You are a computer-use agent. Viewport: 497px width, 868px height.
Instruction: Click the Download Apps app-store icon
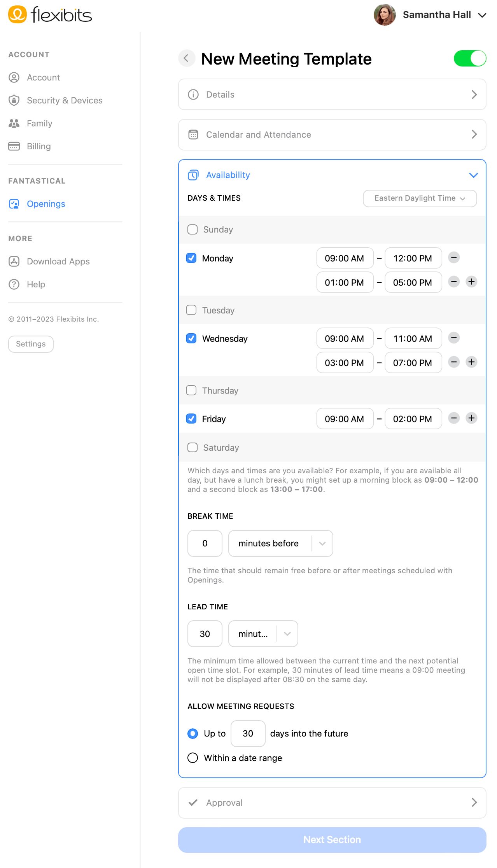14,261
